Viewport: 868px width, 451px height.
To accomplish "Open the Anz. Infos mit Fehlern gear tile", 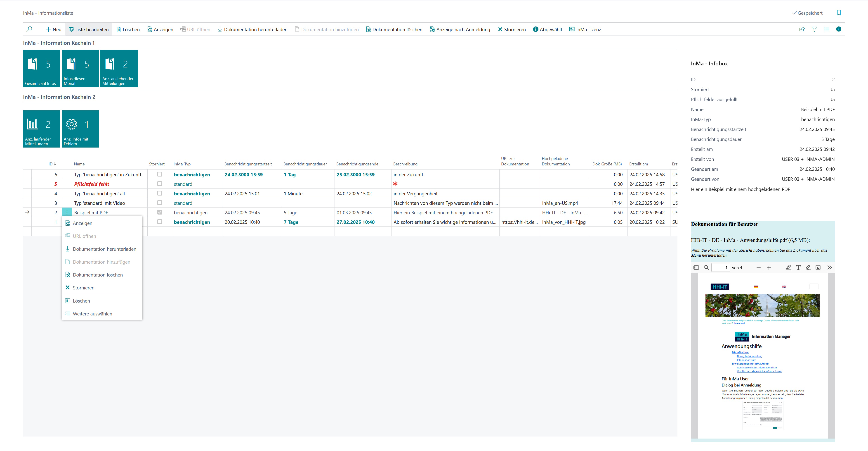I will 80,129.
